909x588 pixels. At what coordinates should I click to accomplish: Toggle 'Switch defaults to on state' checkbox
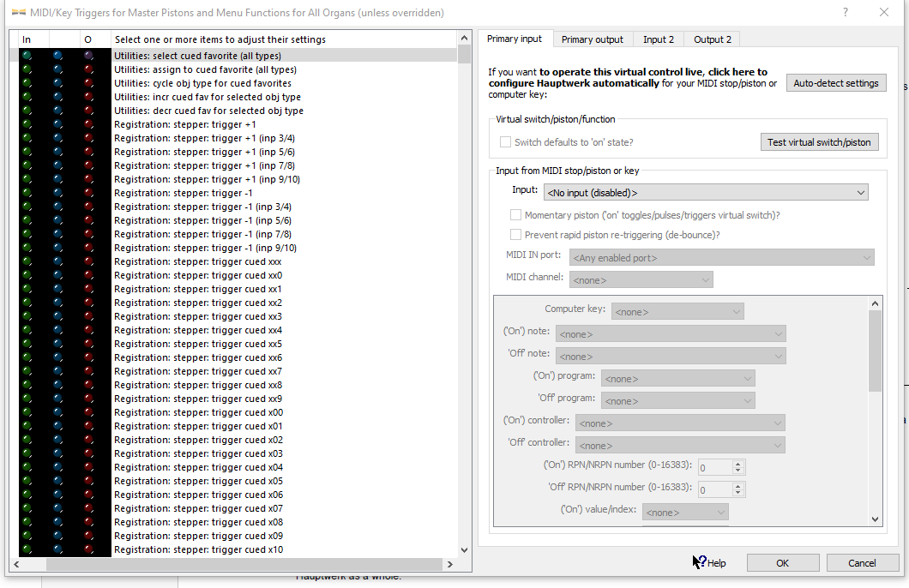coord(505,142)
